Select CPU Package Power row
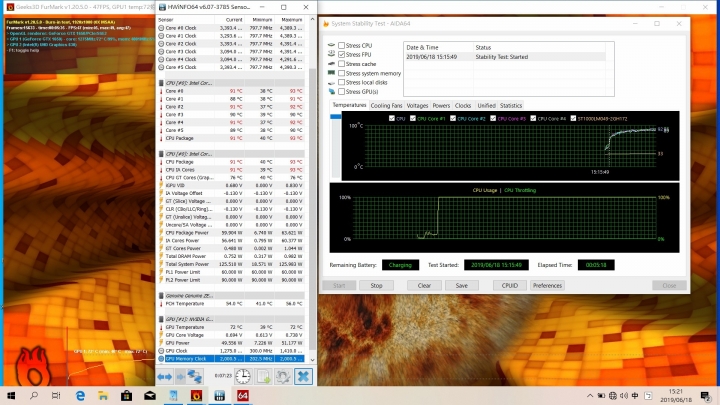 click(x=231, y=233)
